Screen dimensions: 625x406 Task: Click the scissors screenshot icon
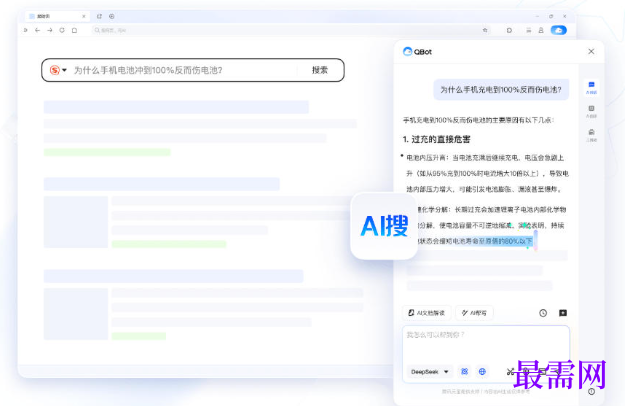[510, 372]
